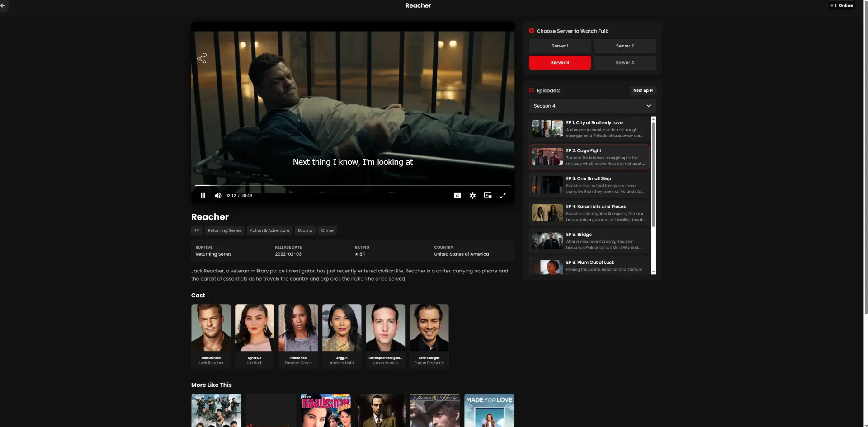Play EP 1: City of Brotherly Love
The height and width of the screenshot is (427, 868).
[x=589, y=129]
